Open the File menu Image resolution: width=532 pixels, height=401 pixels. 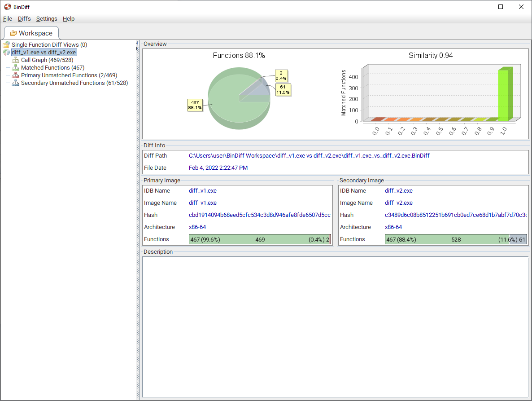[8, 19]
